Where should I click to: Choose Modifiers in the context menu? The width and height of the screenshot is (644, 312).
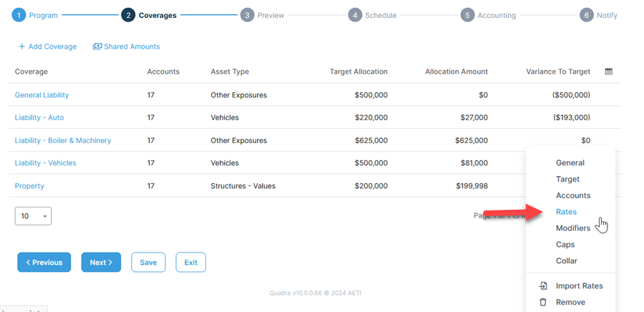coord(572,228)
